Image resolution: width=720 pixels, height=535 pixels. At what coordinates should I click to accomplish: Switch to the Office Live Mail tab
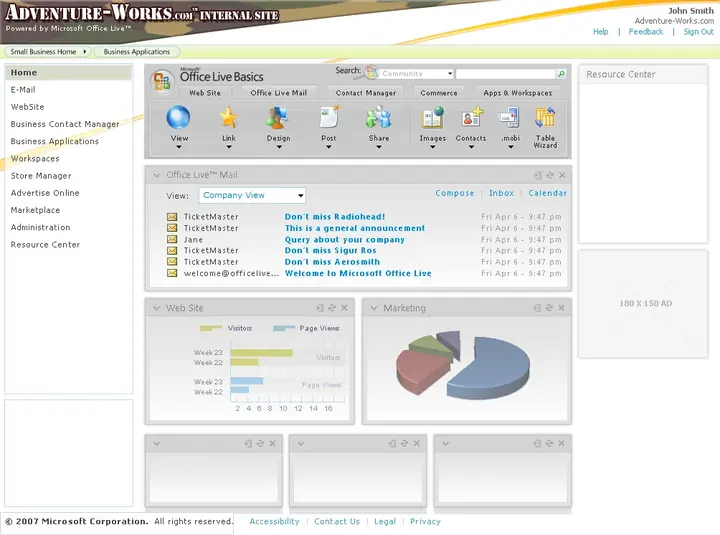pos(279,93)
